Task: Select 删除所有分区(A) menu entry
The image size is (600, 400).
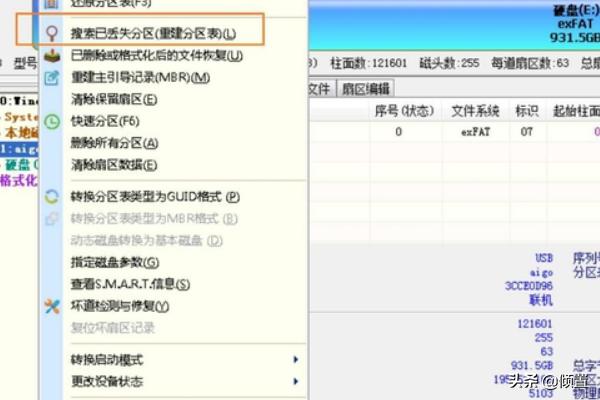Action: (x=114, y=144)
